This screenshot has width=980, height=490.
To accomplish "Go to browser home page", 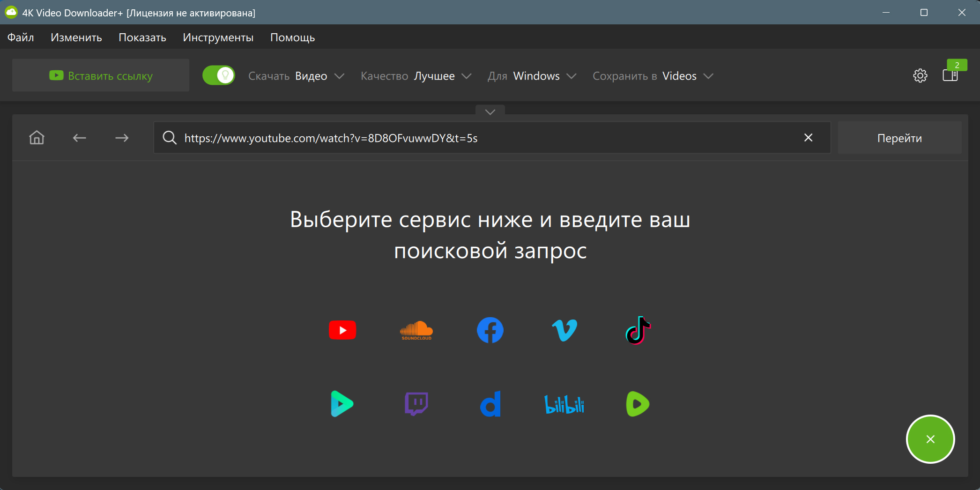I will (x=37, y=138).
